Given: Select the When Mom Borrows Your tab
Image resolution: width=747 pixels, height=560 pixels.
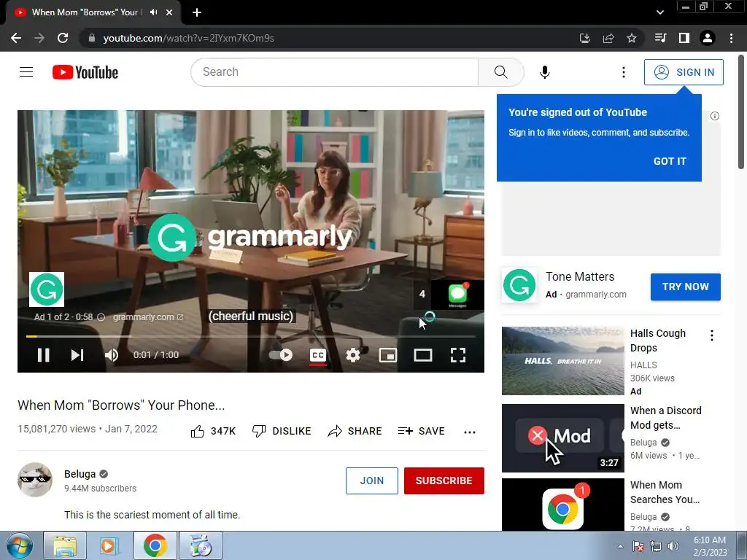Looking at the screenshot, I should click(x=93, y=12).
